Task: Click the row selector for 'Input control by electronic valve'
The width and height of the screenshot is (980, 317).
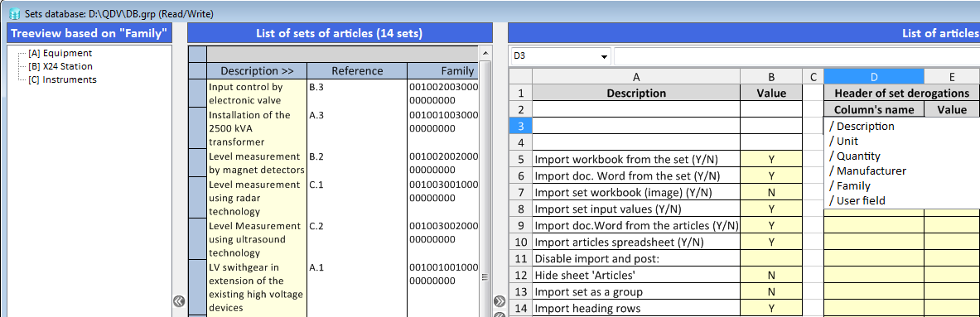Action: [x=197, y=94]
